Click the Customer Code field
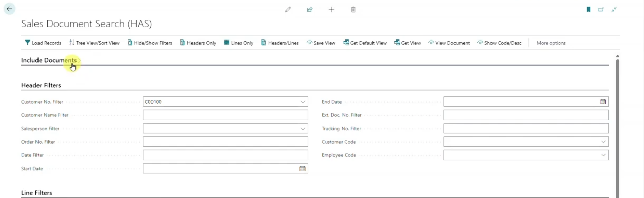 (526, 142)
